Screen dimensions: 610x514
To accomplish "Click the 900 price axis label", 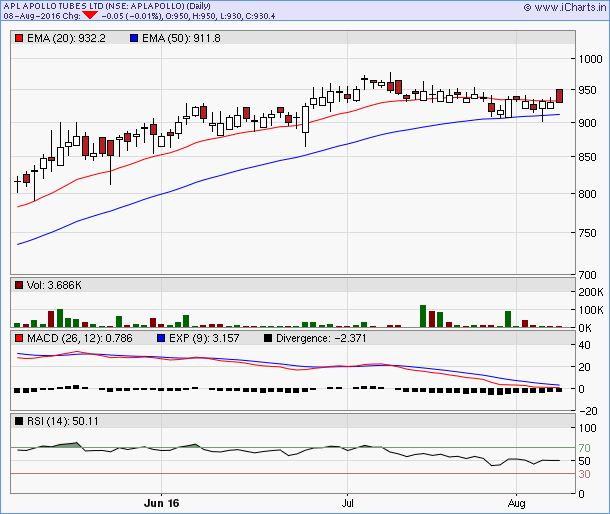I will (x=587, y=123).
